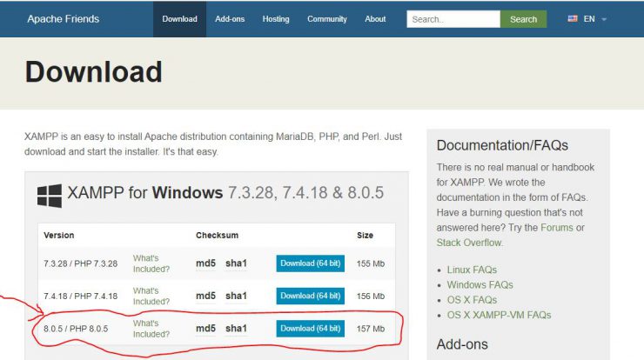Open the EN language dropdown arrow

click(x=604, y=19)
